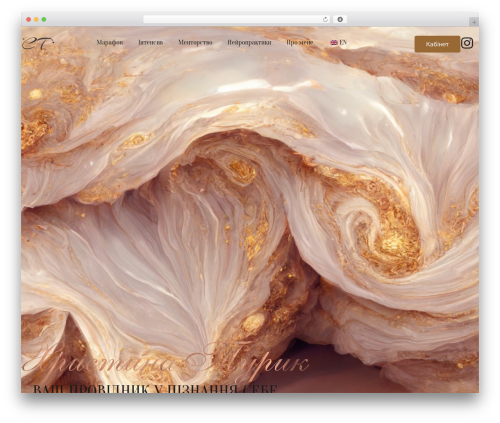Minimize window using yellow button
This screenshot has width=500, height=423.
(36, 20)
